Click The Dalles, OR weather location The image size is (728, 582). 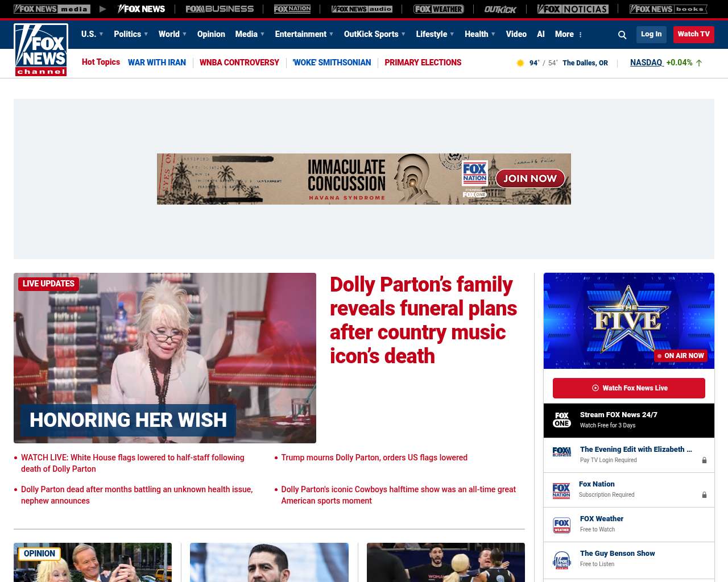click(585, 63)
